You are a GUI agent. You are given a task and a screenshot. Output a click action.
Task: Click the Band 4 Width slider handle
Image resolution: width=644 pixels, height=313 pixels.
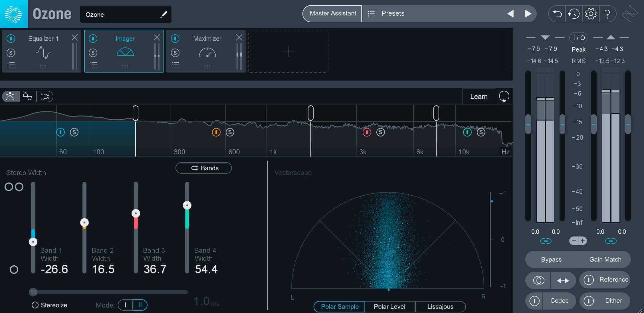click(187, 205)
